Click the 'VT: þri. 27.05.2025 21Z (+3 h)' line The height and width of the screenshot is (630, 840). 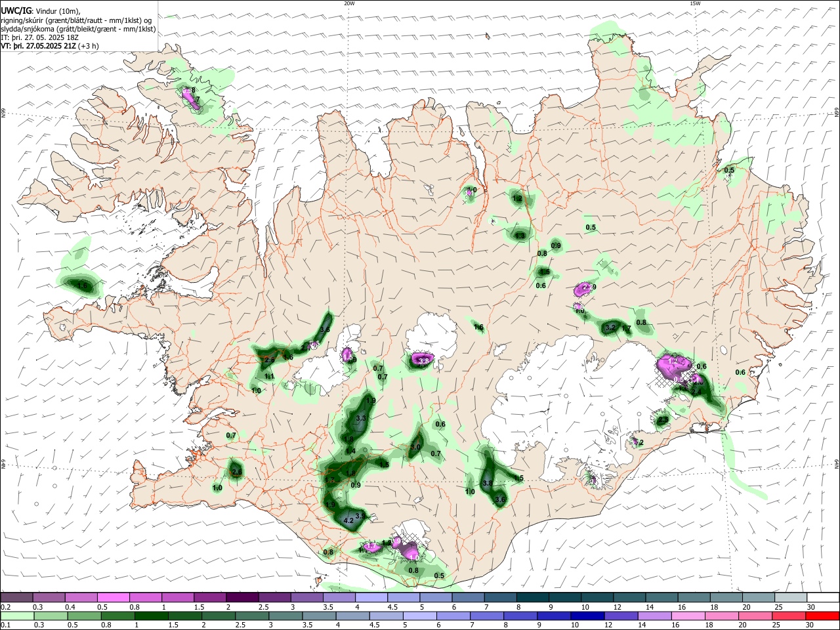(50, 46)
